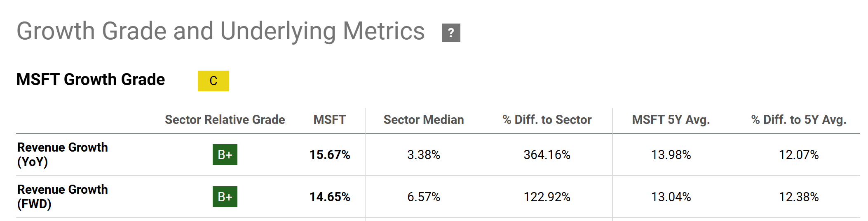Click the % Diff. to 5Y Avg. header
The height and width of the screenshot is (221, 868).
pyautogui.click(x=798, y=120)
